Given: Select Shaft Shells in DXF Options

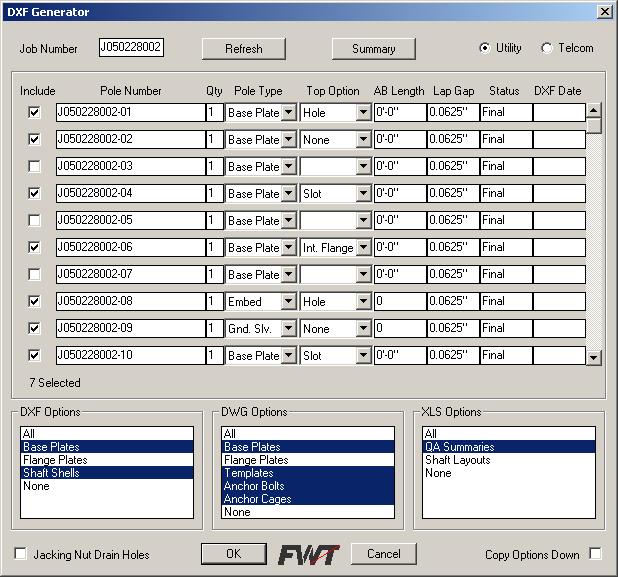Looking at the screenshot, I should (107, 473).
